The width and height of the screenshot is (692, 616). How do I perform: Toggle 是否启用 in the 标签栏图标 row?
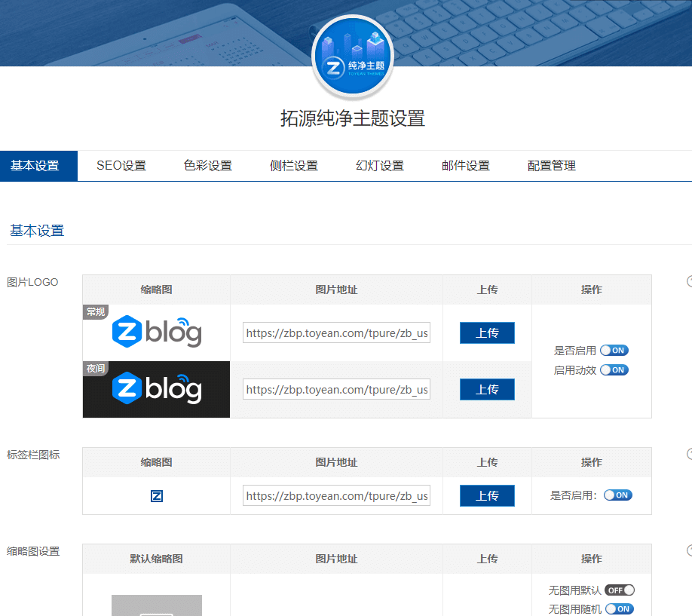pyautogui.click(x=618, y=495)
